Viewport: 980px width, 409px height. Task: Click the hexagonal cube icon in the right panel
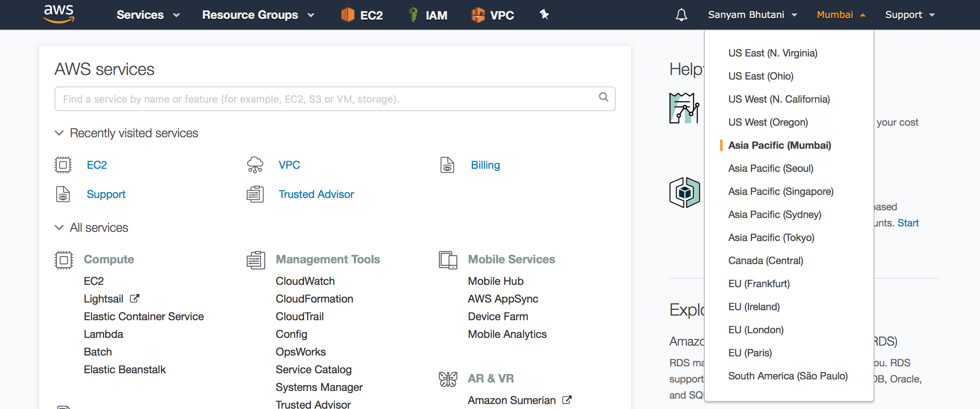tap(684, 193)
